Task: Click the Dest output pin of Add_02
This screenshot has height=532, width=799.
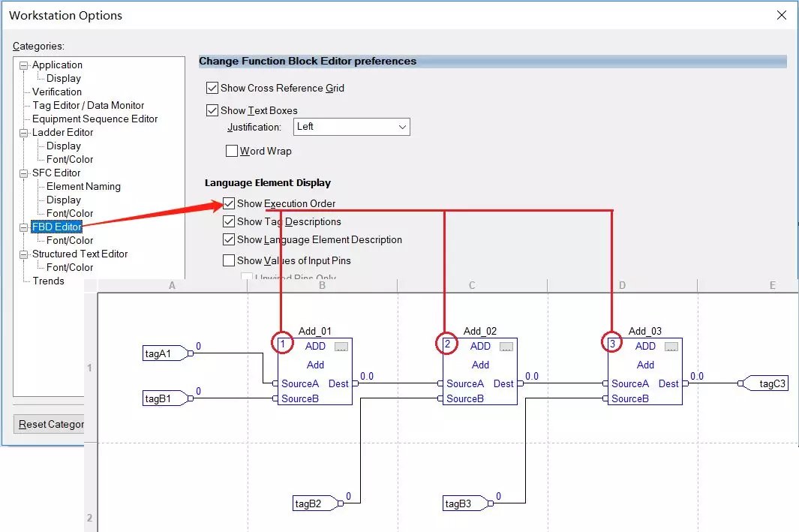Action: point(503,383)
